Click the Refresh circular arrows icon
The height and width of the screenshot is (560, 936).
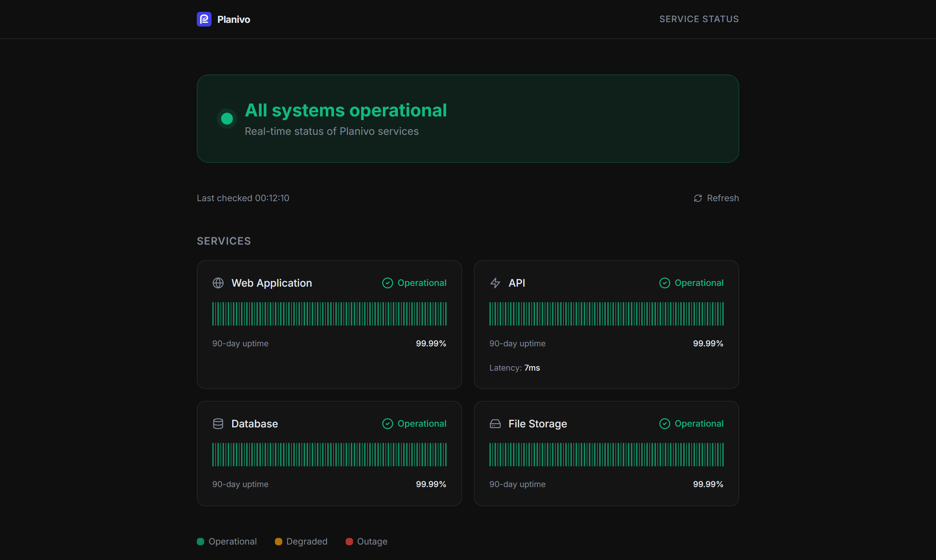(x=698, y=199)
